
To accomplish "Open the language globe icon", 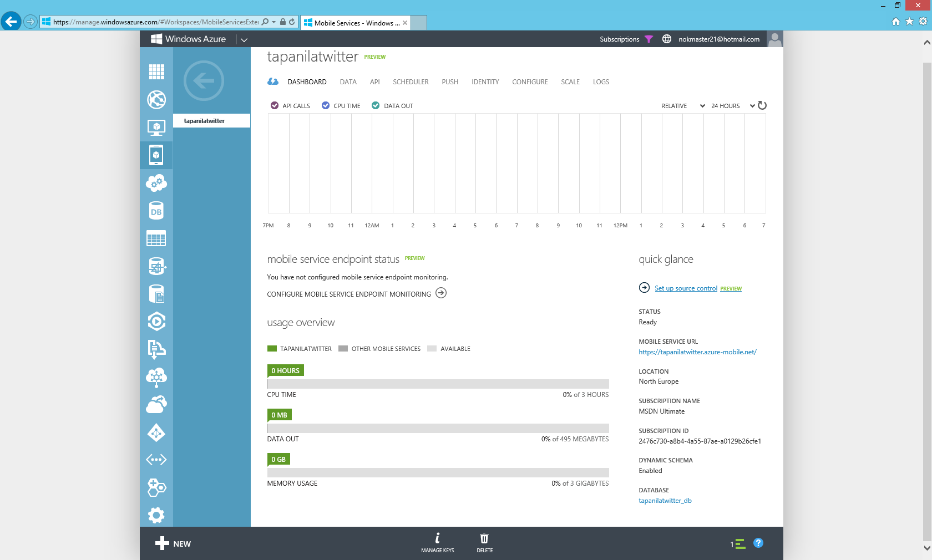I will tap(667, 39).
